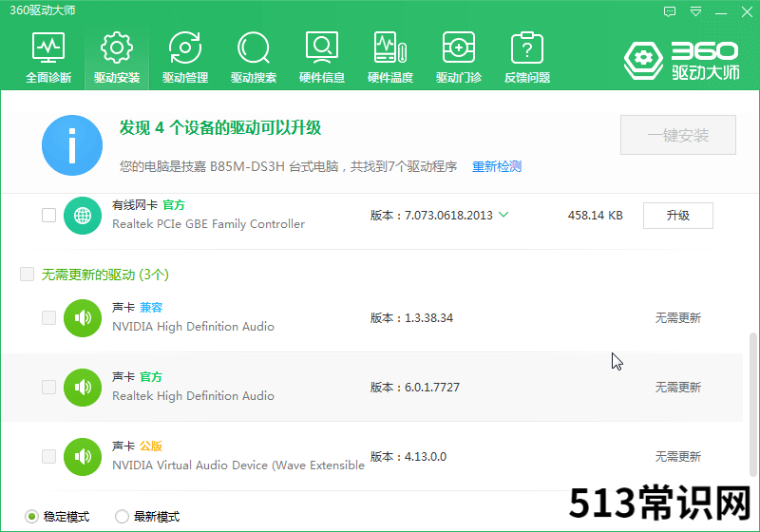The width and height of the screenshot is (760, 532).
Task: Check the NVIDIA Virtual Audio Device checkbox
Action: tap(49, 456)
